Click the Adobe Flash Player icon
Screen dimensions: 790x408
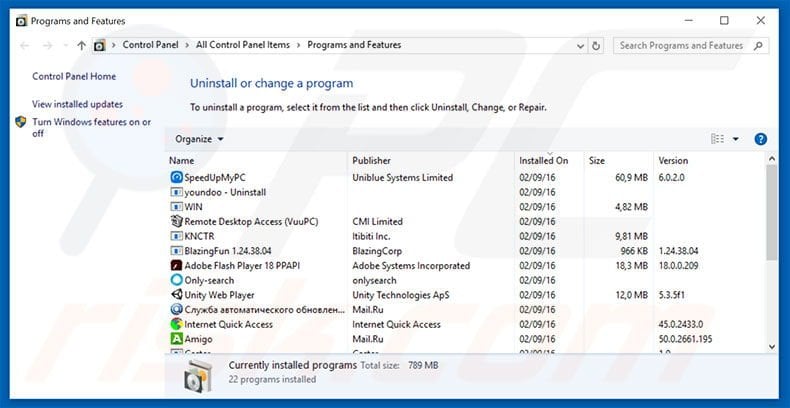pos(176,265)
